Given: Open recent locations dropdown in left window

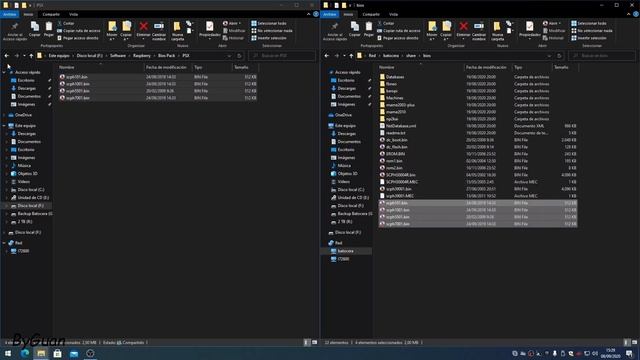Looking at the screenshot, I should pyautogui.click(x=24, y=56).
